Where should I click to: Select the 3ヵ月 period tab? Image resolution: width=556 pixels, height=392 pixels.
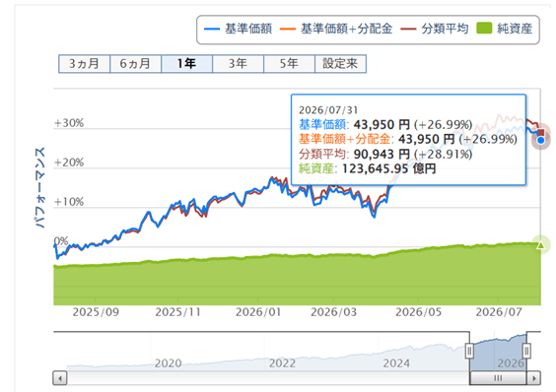[84, 64]
